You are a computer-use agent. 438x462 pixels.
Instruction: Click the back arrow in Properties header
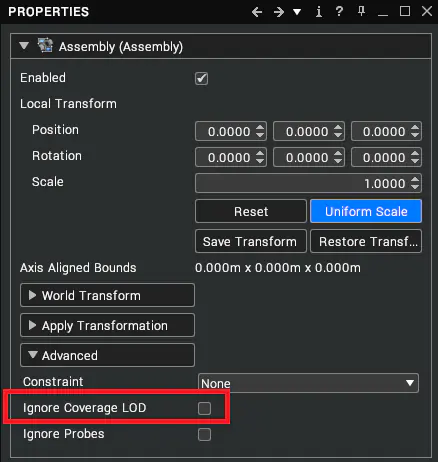point(257,12)
